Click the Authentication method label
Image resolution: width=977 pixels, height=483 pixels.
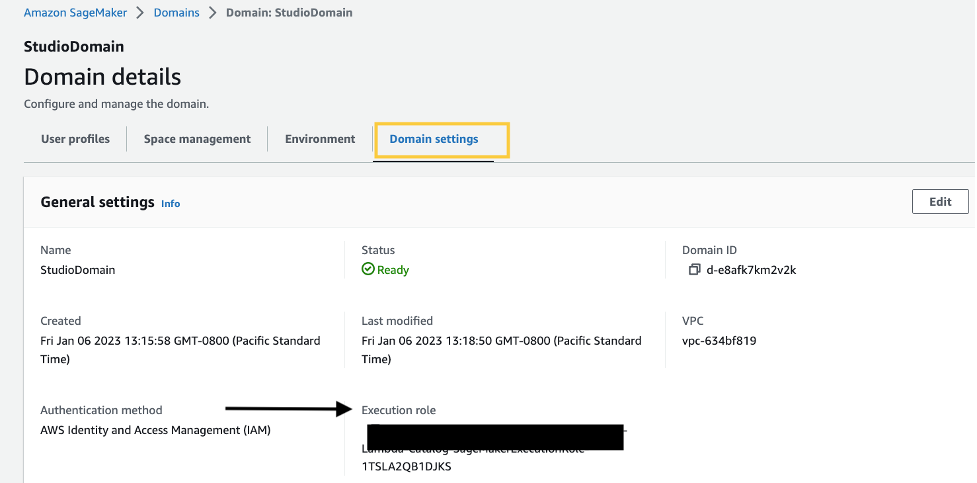click(x=102, y=410)
